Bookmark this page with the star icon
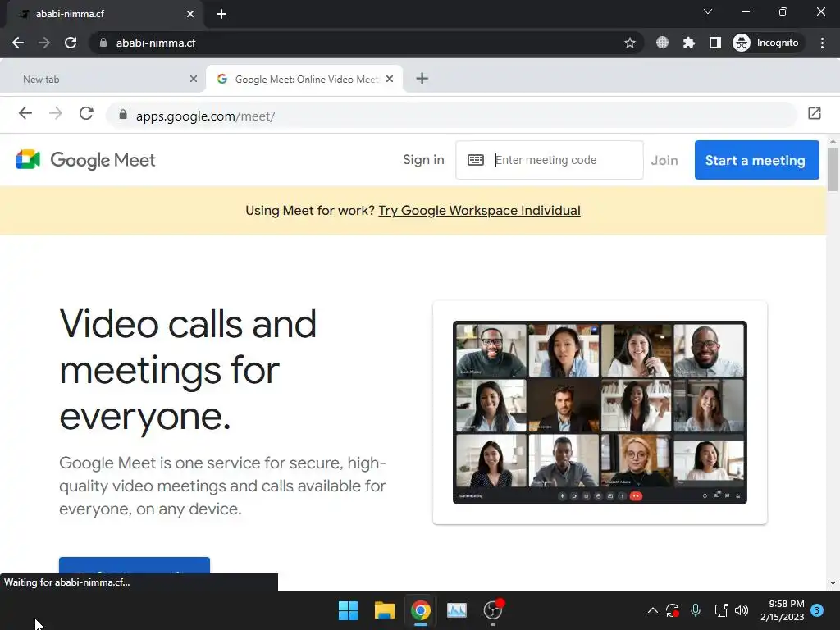This screenshot has width=840, height=630. 630,43
